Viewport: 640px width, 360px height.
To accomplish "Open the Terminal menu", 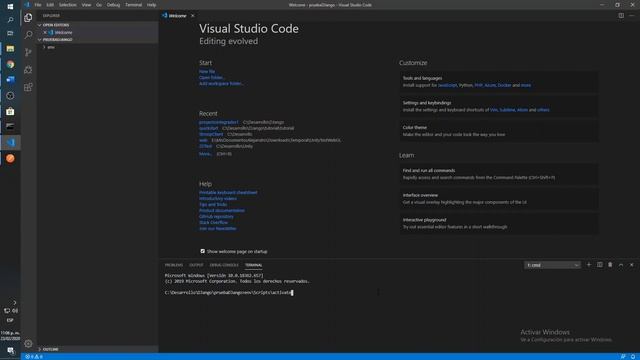I will pyautogui.click(x=133, y=5).
